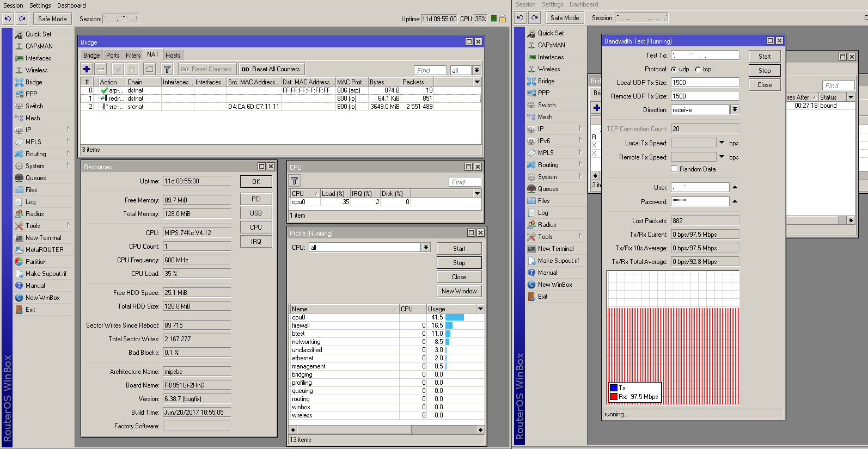Click the undo arrow icon in left WinBox toolbar
The width and height of the screenshot is (868, 449).
click(x=8, y=19)
